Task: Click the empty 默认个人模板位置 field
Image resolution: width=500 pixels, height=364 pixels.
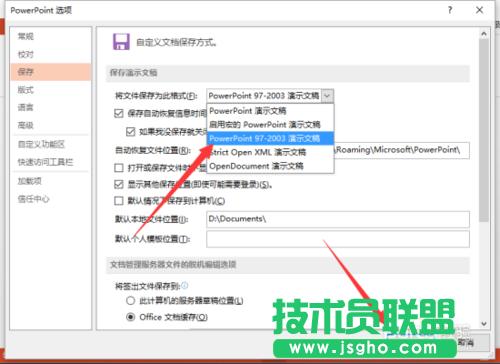Action: click(338, 239)
